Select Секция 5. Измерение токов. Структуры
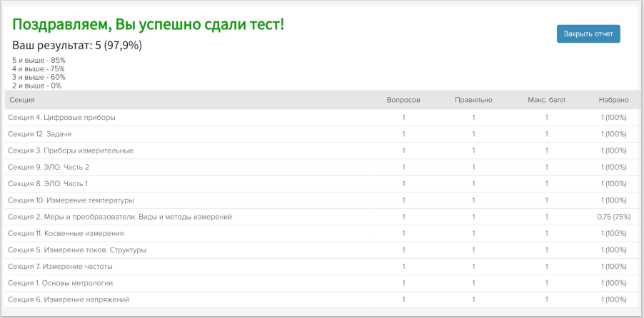This screenshot has height=318, width=644. (x=77, y=250)
